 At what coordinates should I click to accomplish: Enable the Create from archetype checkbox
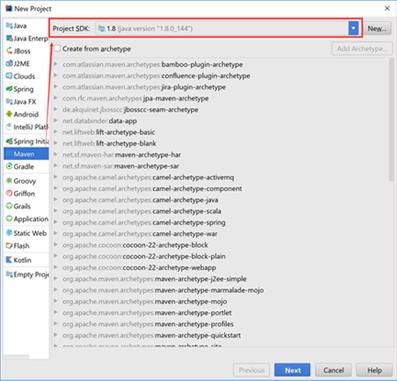click(57, 49)
